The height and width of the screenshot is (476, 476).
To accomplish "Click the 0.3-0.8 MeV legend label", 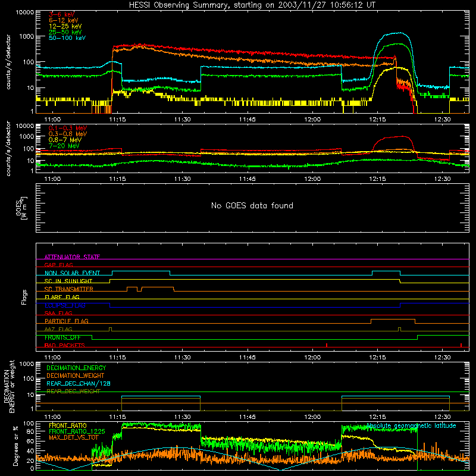I will (68, 134).
